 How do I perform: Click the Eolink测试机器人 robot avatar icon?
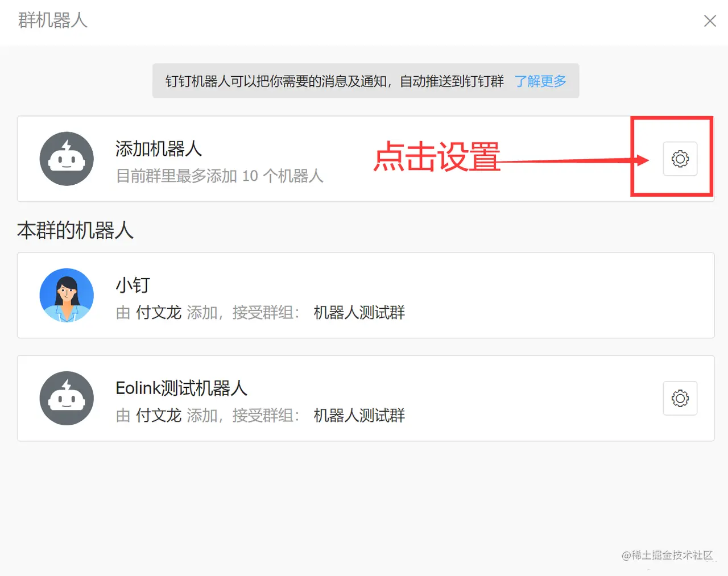[x=67, y=398]
